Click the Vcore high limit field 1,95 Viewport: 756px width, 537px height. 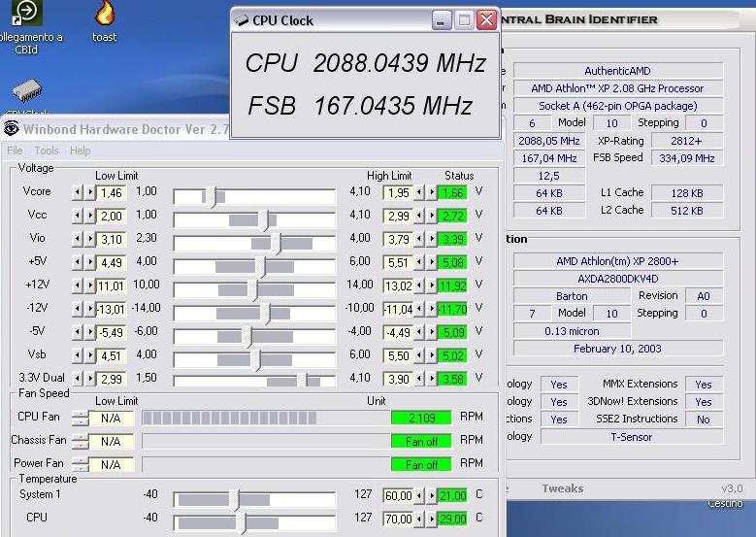[398, 192]
